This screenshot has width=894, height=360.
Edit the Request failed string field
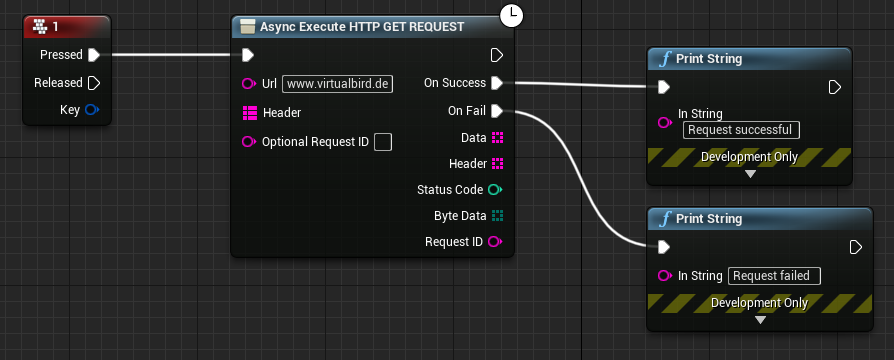[x=774, y=276]
